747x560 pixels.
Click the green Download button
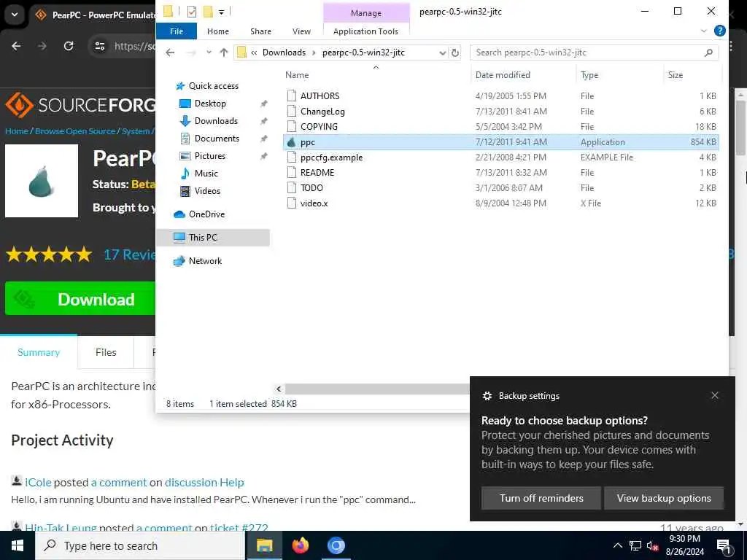pos(80,298)
